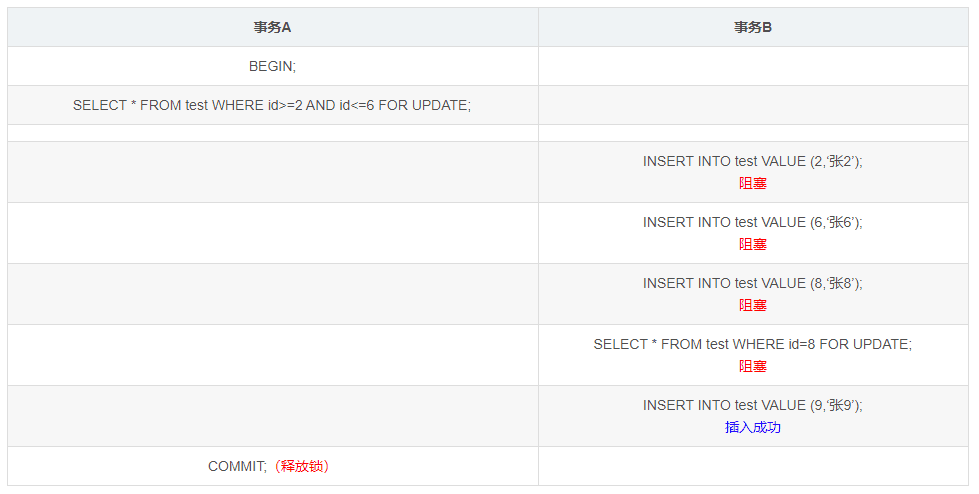Click the empty 事务A cell beside the 张2 insert
Viewport: 979px width, 494px height.
272,172
